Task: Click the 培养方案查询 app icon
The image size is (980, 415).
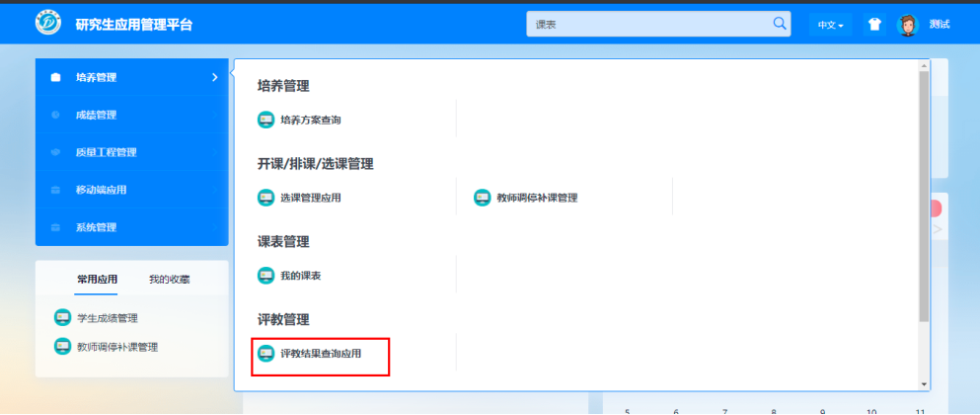Action: (x=265, y=120)
